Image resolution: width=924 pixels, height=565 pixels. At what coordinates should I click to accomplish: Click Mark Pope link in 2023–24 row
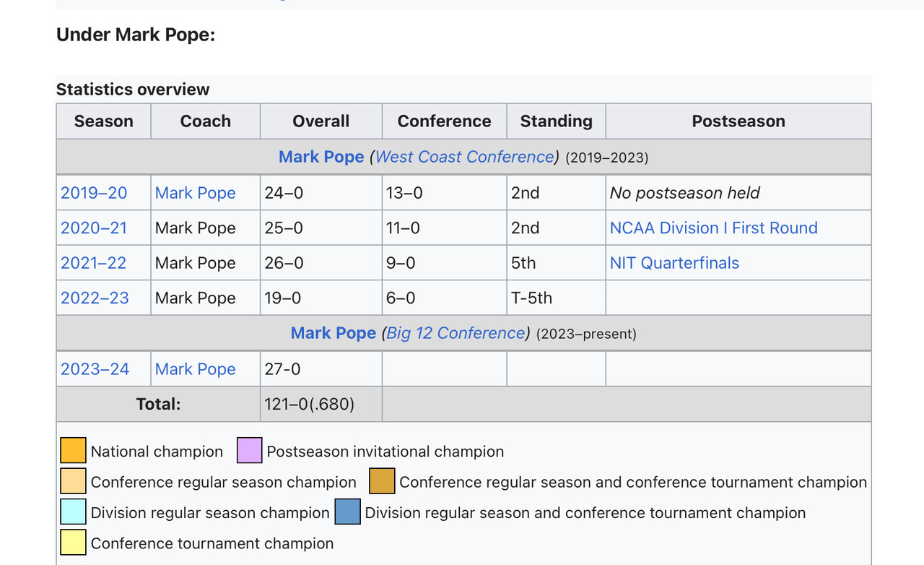(196, 369)
